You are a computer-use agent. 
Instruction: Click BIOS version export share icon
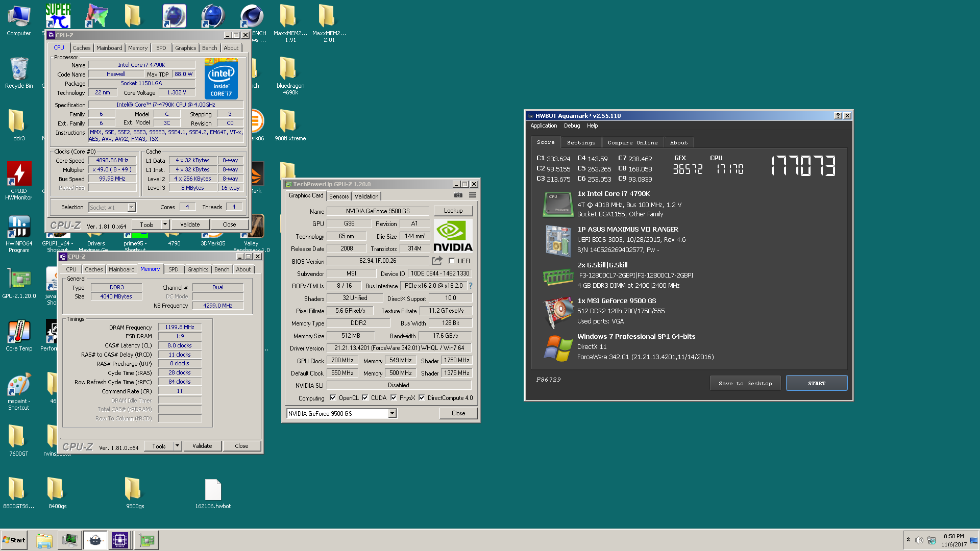coord(437,261)
